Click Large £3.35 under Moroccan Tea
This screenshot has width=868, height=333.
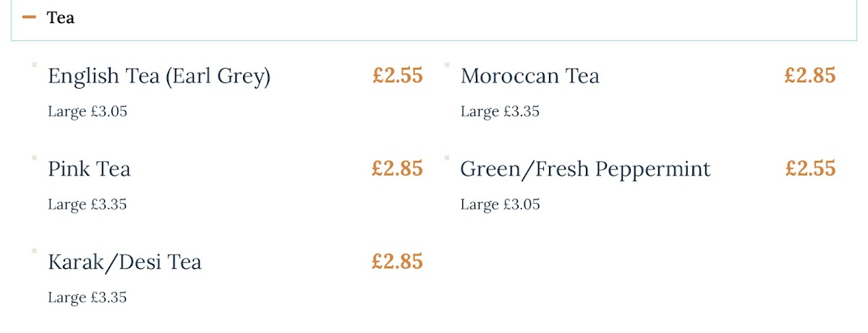click(500, 111)
